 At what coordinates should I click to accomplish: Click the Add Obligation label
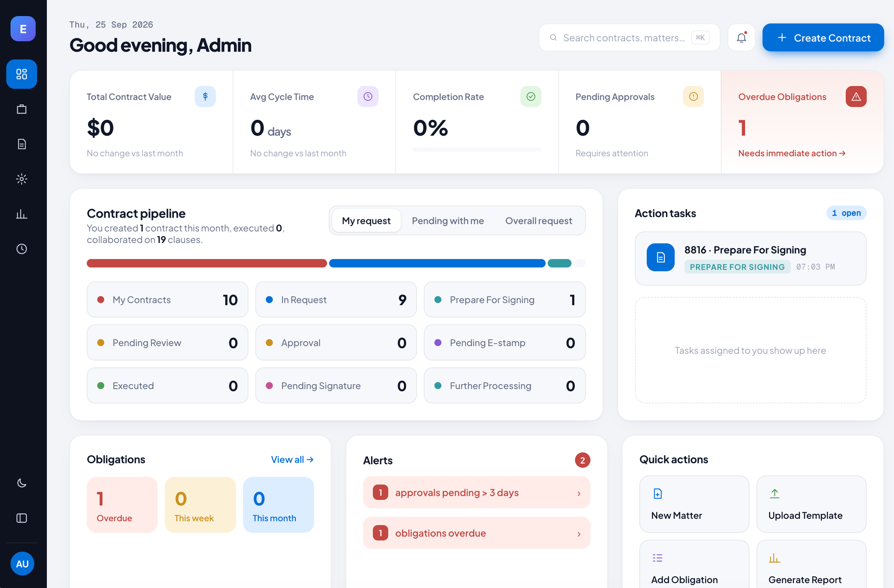coord(684,580)
